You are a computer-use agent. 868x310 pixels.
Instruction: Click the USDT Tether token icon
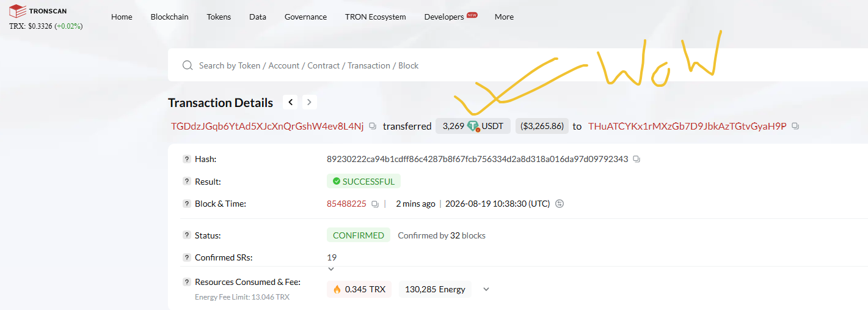[473, 126]
